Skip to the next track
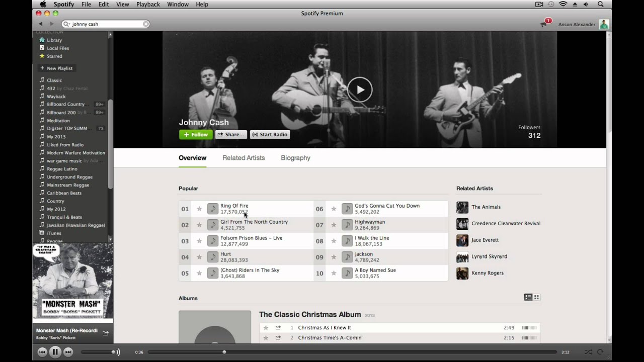This screenshot has height=362, width=644. click(x=68, y=352)
